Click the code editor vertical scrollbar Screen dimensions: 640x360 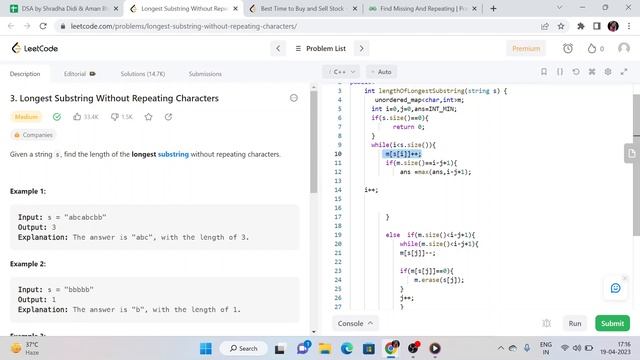pos(636,164)
